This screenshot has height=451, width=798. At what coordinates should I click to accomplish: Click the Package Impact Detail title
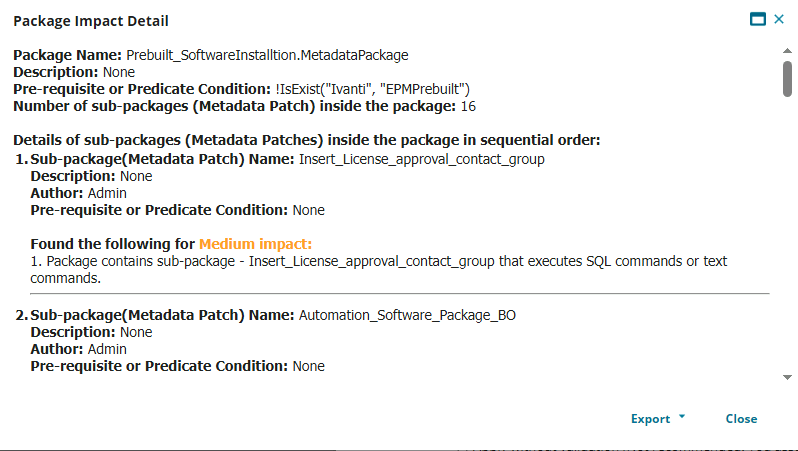tap(91, 21)
